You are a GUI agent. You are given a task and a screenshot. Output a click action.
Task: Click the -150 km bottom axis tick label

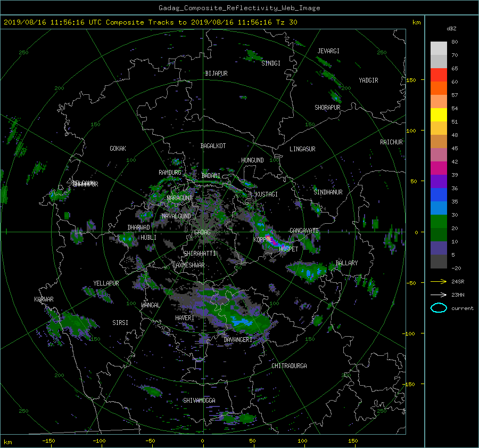click(48, 441)
